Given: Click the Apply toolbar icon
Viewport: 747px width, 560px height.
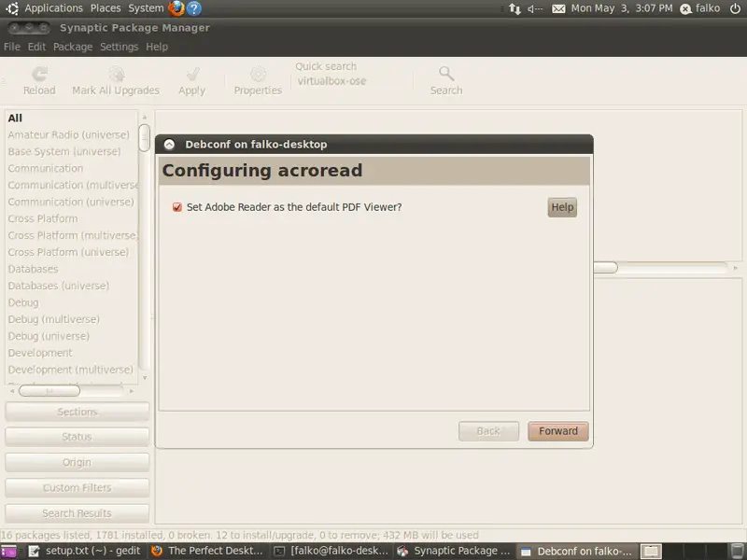Looking at the screenshot, I should pyautogui.click(x=192, y=74).
